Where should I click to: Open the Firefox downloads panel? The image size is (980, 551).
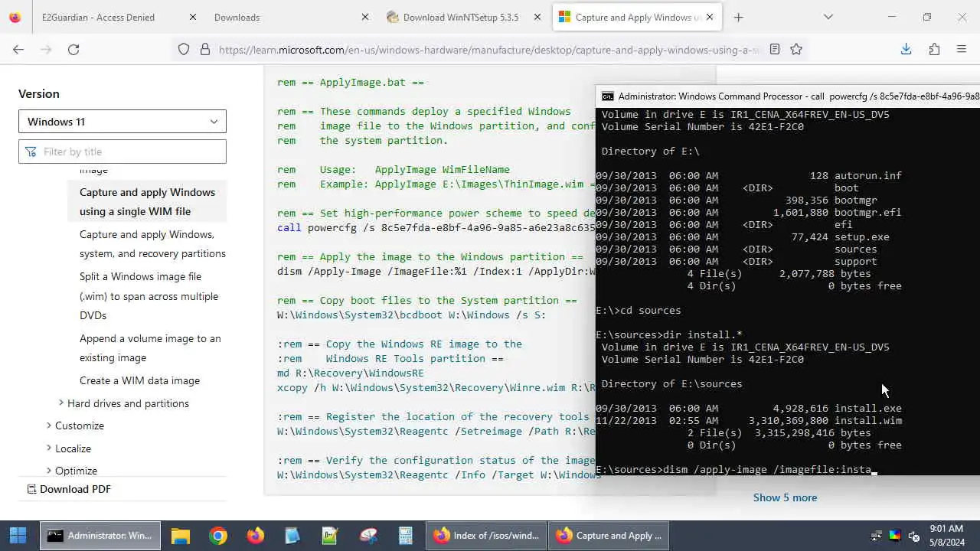(x=906, y=49)
